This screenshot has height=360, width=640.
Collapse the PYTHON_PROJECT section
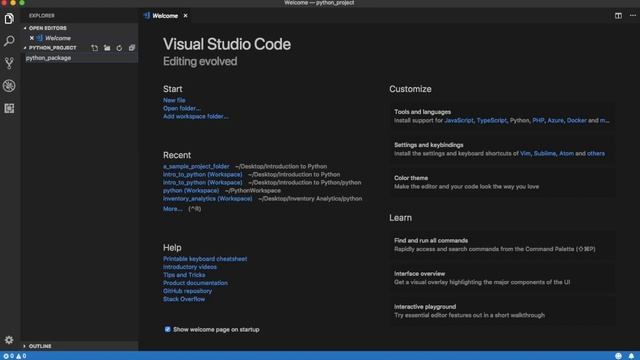coord(52,48)
